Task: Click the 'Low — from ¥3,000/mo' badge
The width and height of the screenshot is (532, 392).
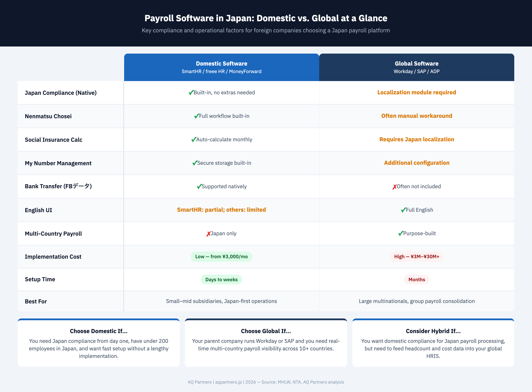Action: [x=221, y=256]
